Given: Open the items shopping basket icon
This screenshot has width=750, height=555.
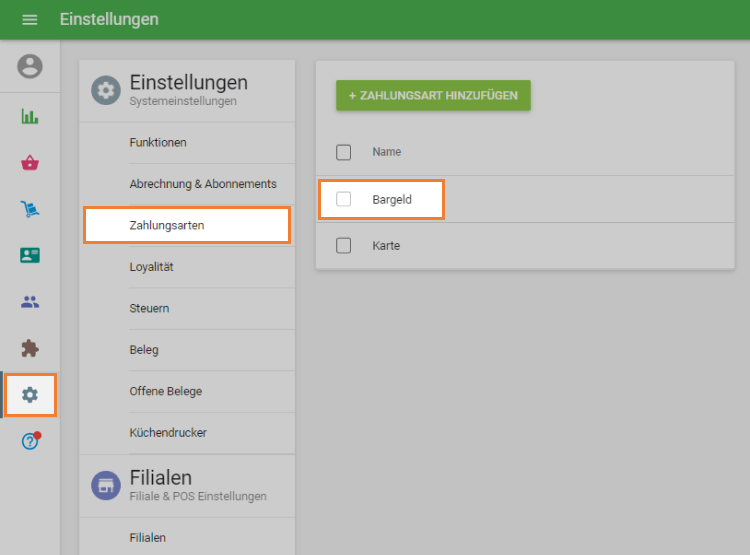Looking at the screenshot, I should point(30,163).
